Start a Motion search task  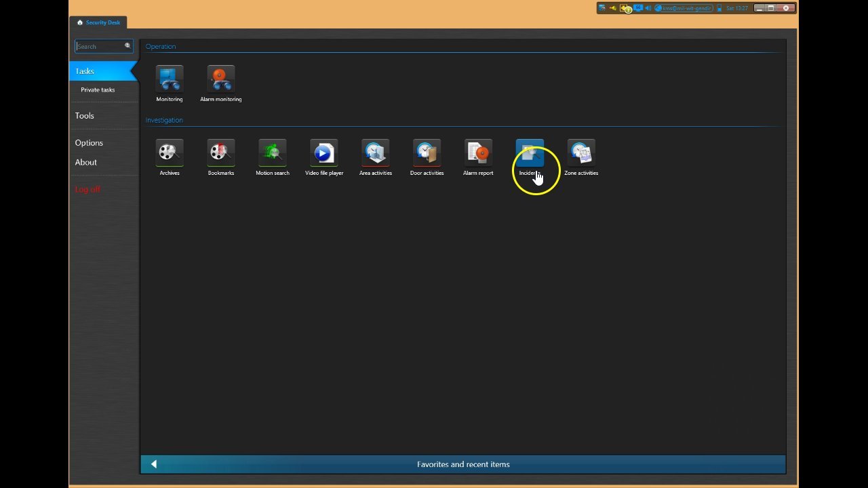point(273,158)
